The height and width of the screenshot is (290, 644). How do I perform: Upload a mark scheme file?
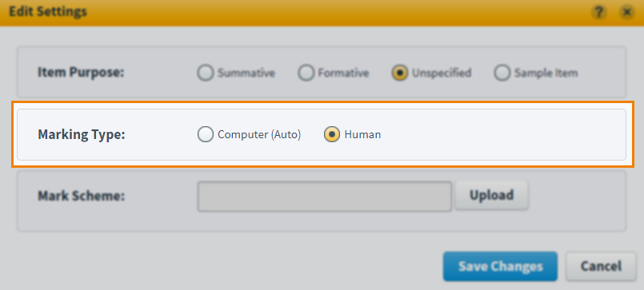pos(491,195)
